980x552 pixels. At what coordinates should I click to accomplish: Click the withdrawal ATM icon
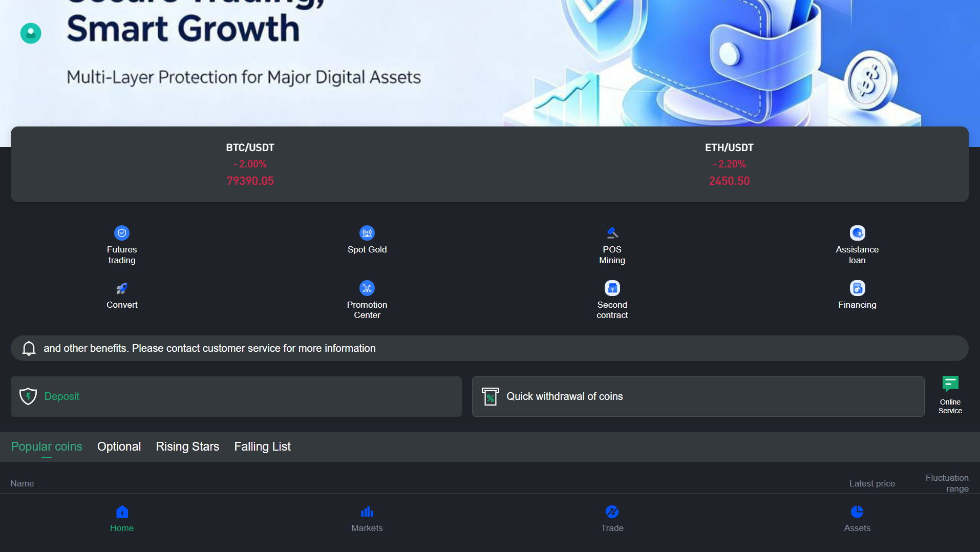click(490, 396)
